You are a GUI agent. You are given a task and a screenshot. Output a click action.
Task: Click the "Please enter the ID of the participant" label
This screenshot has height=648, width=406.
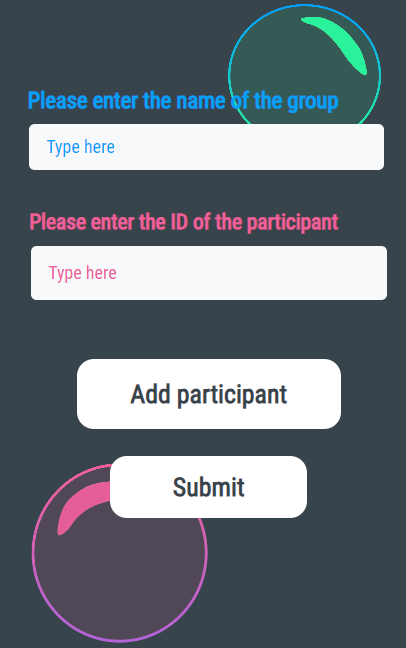pyautogui.click(x=184, y=222)
